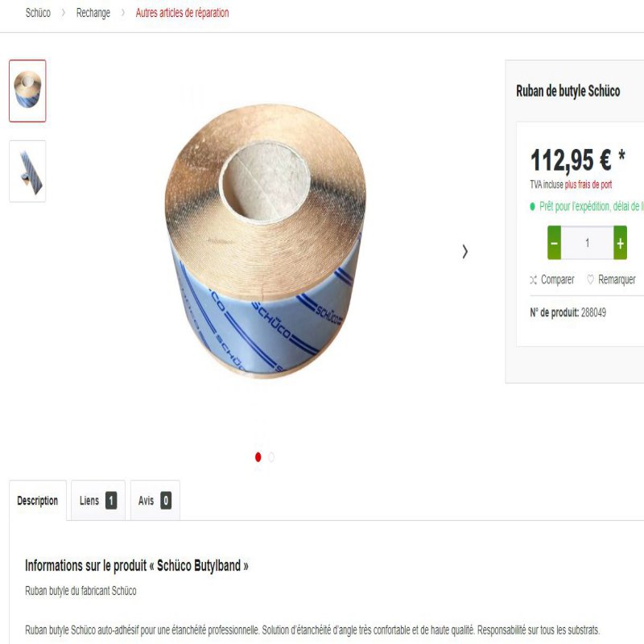Open the Description tab

pyautogui.click(x=38, y=501)
